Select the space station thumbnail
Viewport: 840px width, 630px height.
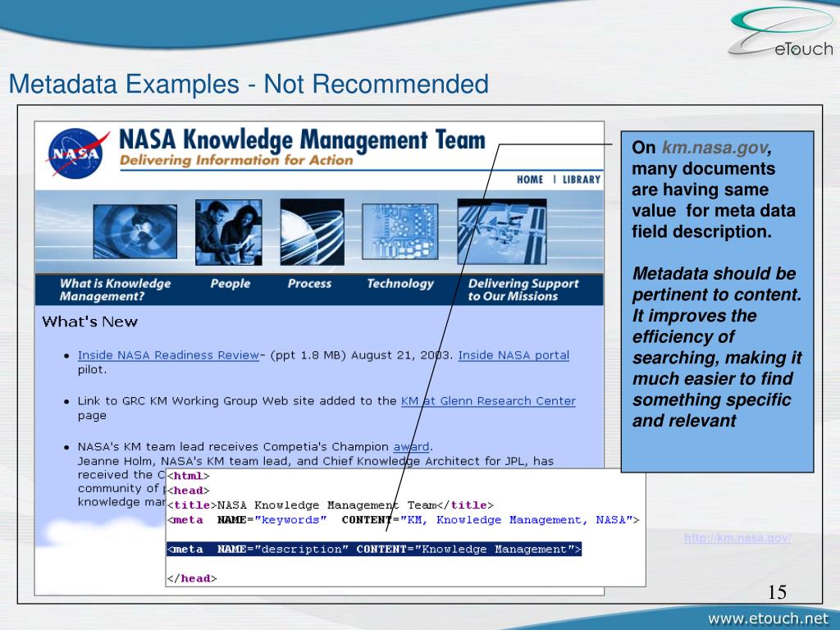[x=502, y=231]
